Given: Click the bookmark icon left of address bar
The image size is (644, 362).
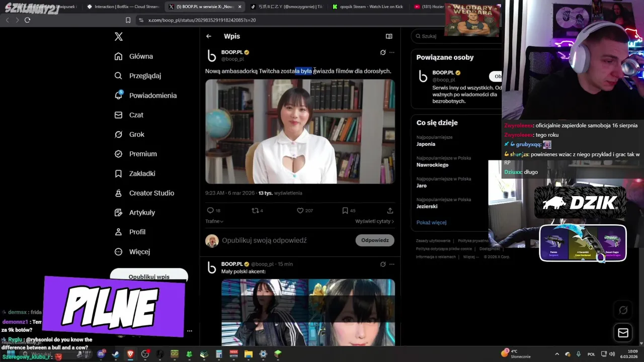Looking at the screenshot, I should click(128, 20).
